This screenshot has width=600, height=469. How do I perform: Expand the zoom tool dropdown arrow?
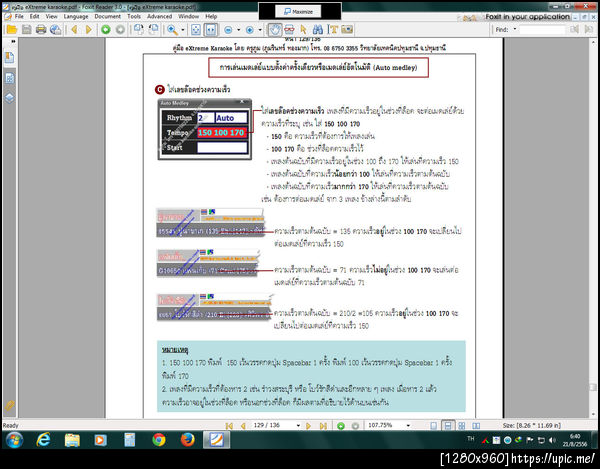[183, 30]
